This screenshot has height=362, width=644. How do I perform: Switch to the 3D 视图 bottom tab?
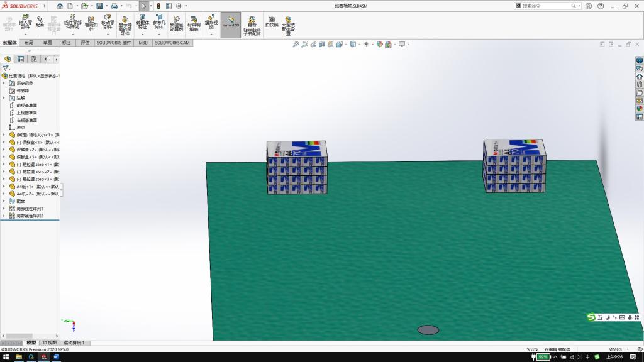coord(49,343)
